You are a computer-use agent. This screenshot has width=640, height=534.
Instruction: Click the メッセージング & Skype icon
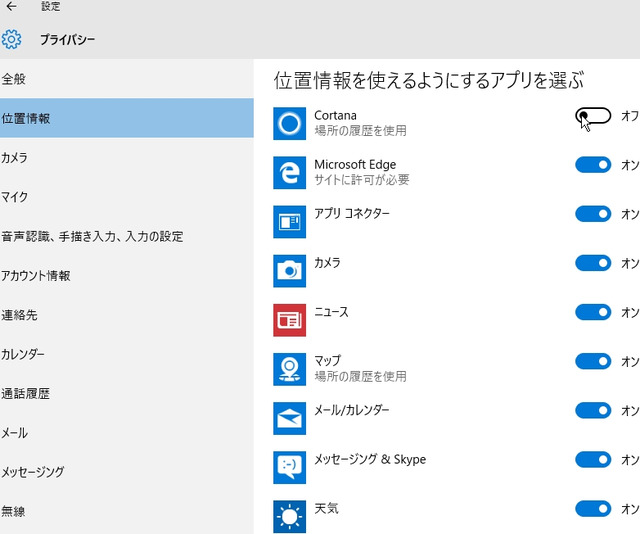pyautogui.click(x=289, y=467)
